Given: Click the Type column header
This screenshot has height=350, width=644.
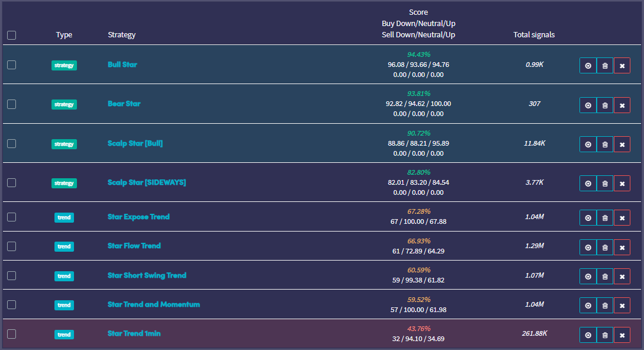Looking at the screenshot, I should click(x=64, y=35).
